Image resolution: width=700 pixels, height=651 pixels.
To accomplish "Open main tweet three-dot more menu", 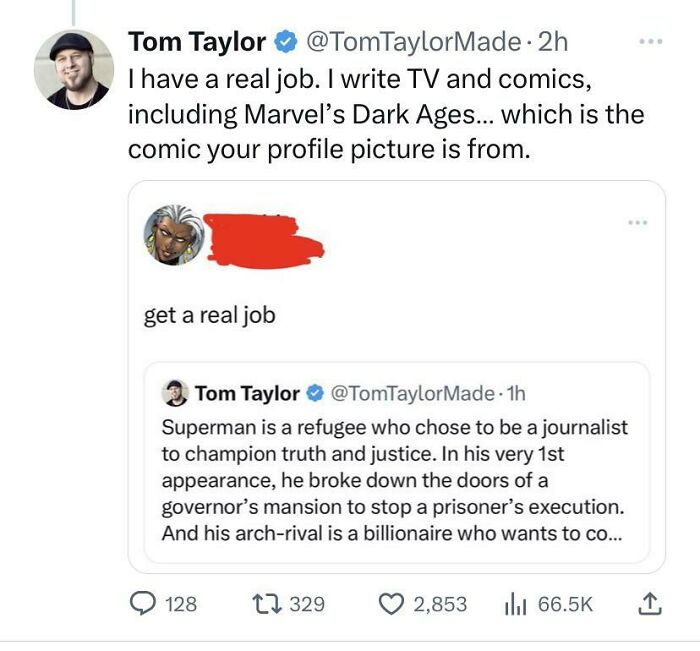I will pos(652,43).
